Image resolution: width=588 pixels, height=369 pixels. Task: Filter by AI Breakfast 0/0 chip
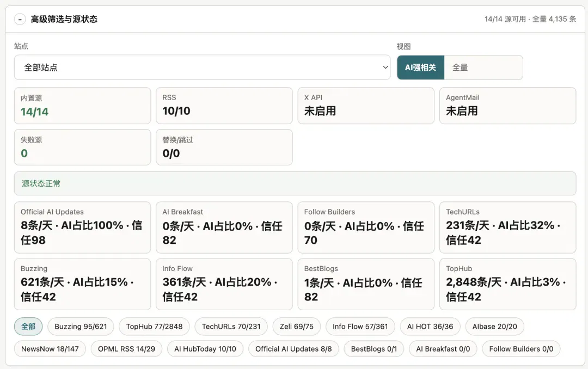click(443, 349)
